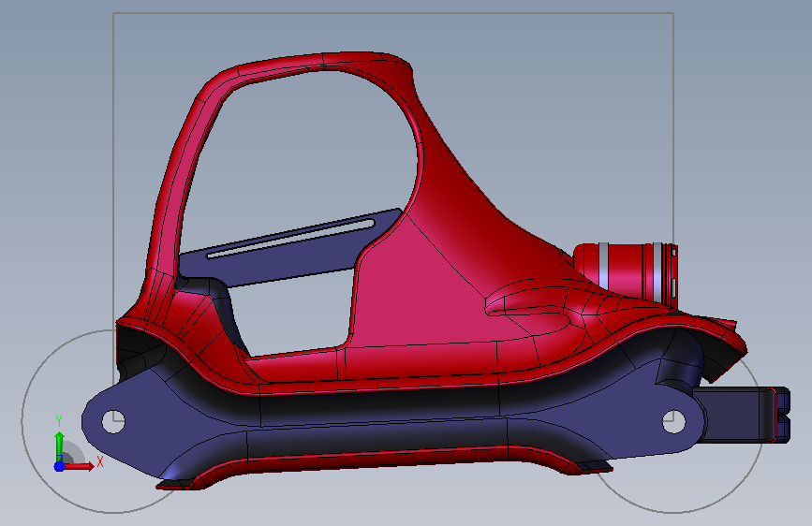Viewport: 812px width, 526px height.
Task: Select the slotted blue plate inside frame
Action: 290,249
